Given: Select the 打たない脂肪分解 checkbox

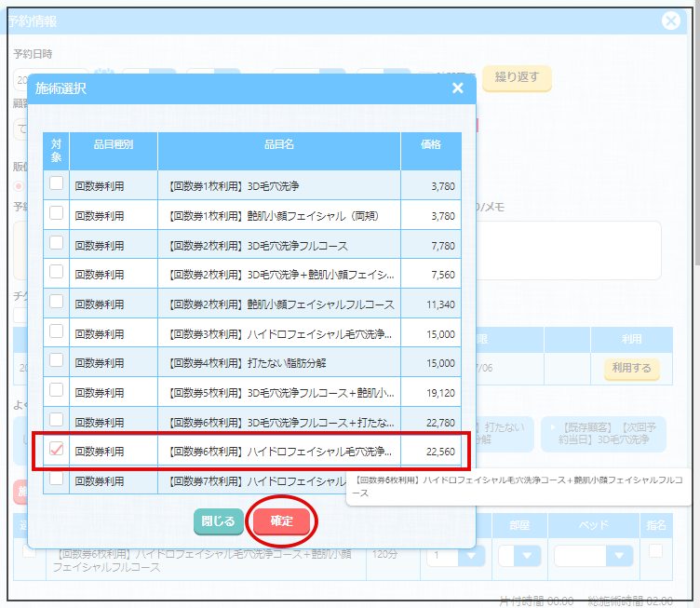Looking at the screenshot, I should [x=57, y=362].
